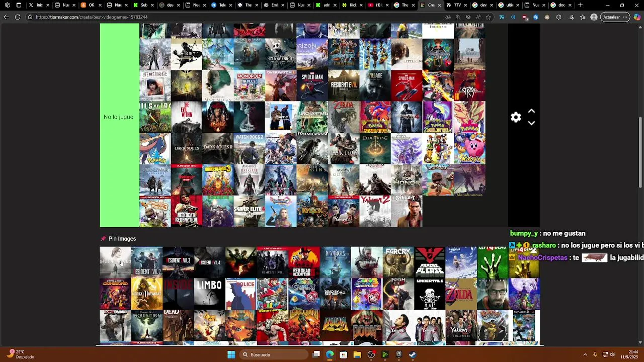The image size is (644, 362).
Task: Open File Explorer from the taskbar
Action: tap(357, 354)
